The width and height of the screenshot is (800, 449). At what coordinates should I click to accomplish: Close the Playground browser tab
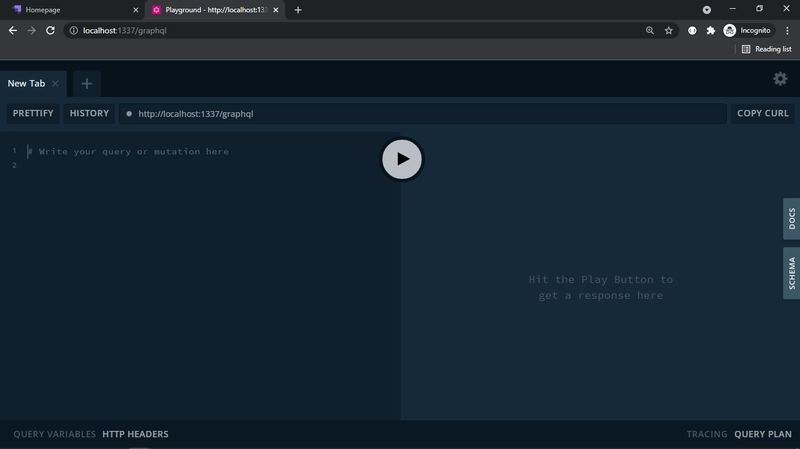(276, 10)
